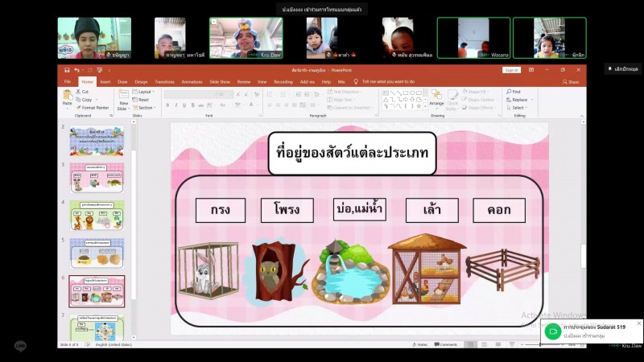Expand the Select dropdown in Editing
This screenshot has height=362, width=644.
[517, 108]
